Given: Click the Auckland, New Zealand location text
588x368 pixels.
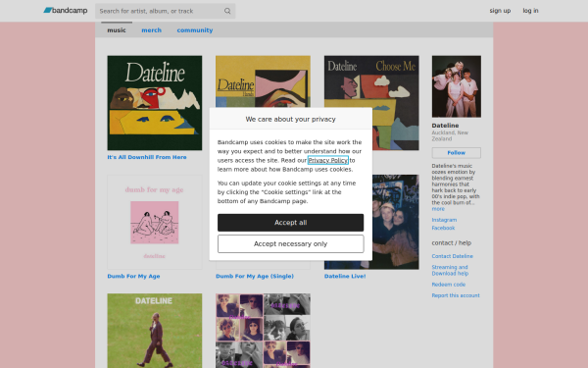Looking at the screenshot, I should tap(450, 135).
